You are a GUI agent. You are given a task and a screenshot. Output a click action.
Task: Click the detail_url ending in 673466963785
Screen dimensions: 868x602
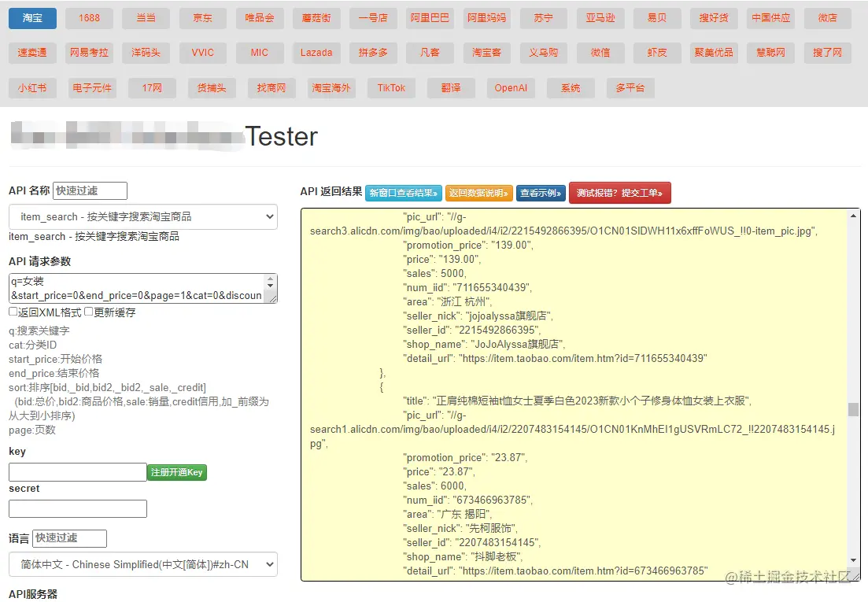pos(583,571)
